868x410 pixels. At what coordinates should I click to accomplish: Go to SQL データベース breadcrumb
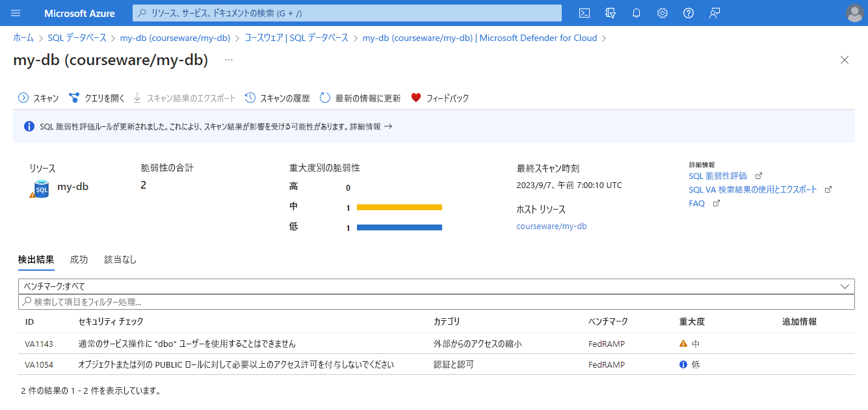(x=77, y=38)
